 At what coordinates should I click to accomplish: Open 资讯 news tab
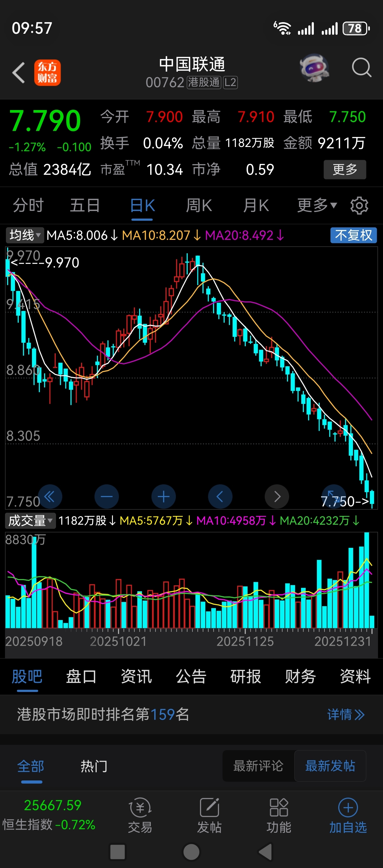point(136,676)
